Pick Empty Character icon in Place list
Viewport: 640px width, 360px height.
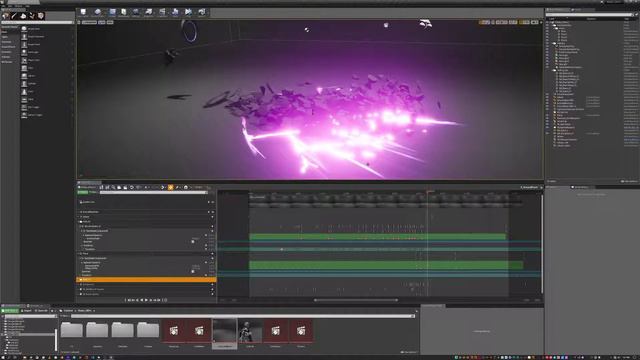[24, 36]
